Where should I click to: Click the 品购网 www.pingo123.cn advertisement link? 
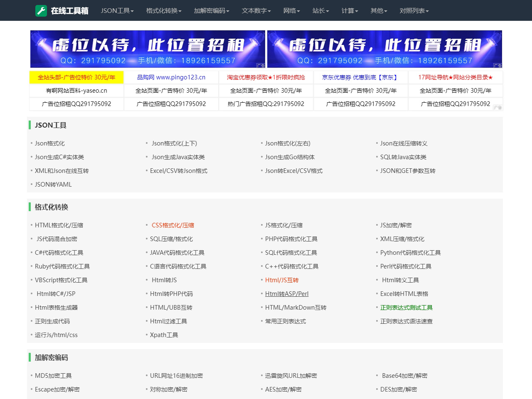point(171,77)
